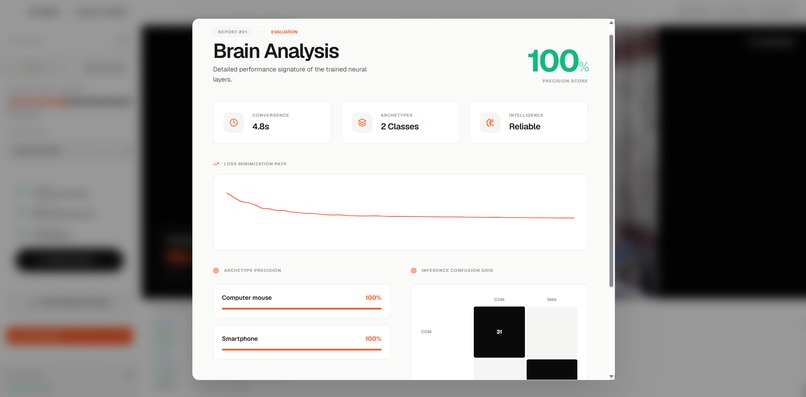Click the COM column header in confusion grid

click(x=499, y=300)
